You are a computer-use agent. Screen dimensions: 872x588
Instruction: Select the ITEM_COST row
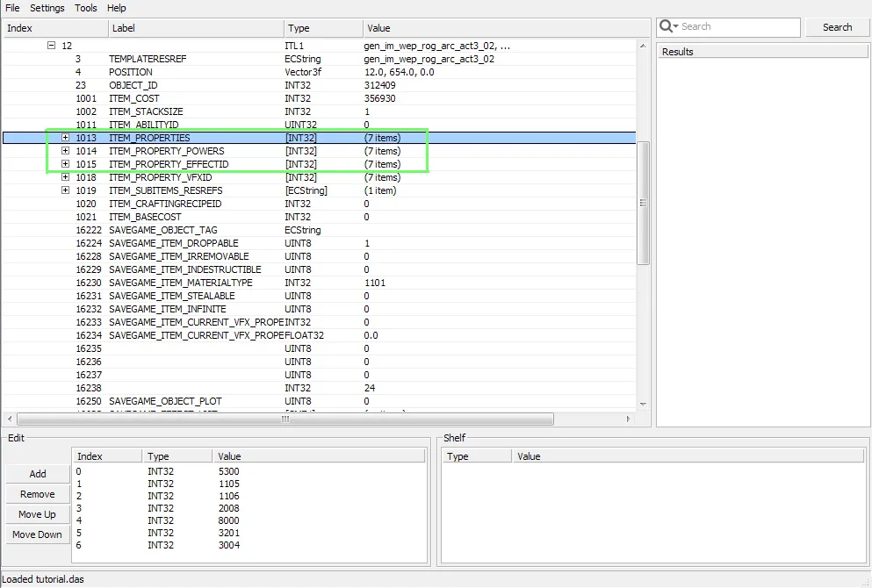(x=134, y=98)
